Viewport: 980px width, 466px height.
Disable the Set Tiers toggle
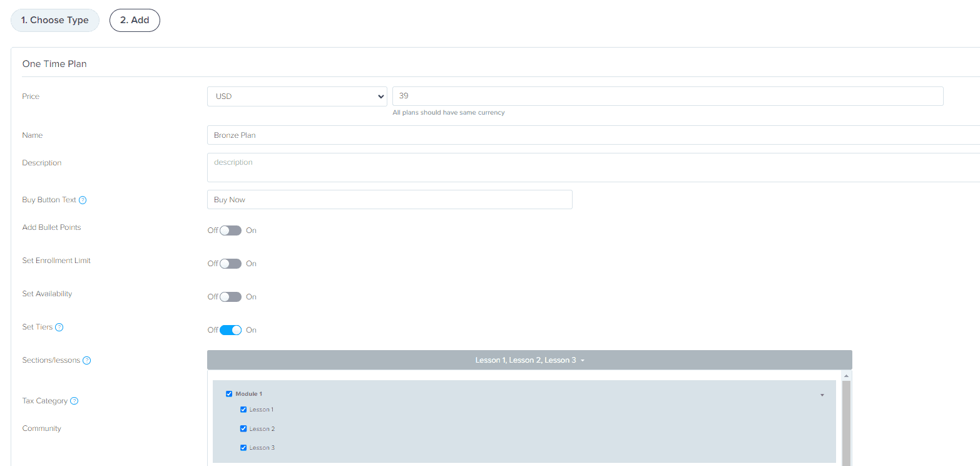[x=230, y=329]
